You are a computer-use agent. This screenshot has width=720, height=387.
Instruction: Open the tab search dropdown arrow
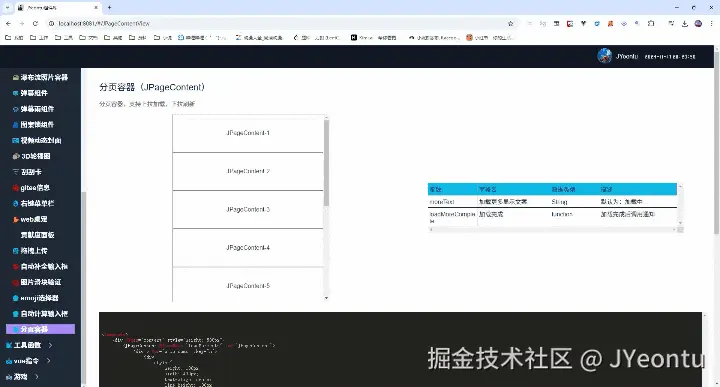[x=7, y=8]
